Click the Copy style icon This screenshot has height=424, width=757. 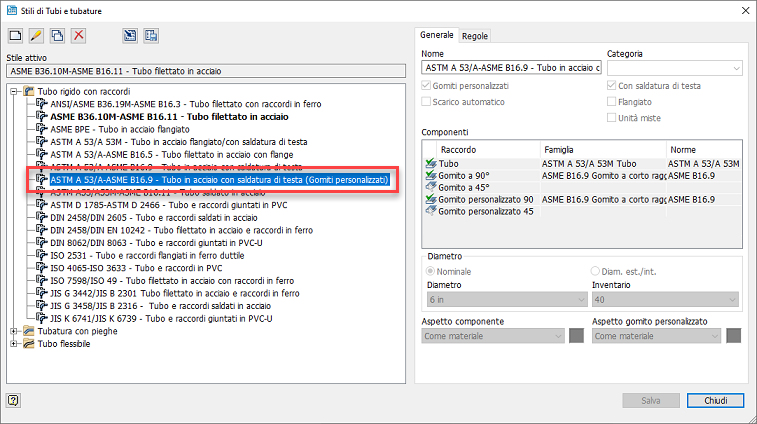(x=57, y=35)
